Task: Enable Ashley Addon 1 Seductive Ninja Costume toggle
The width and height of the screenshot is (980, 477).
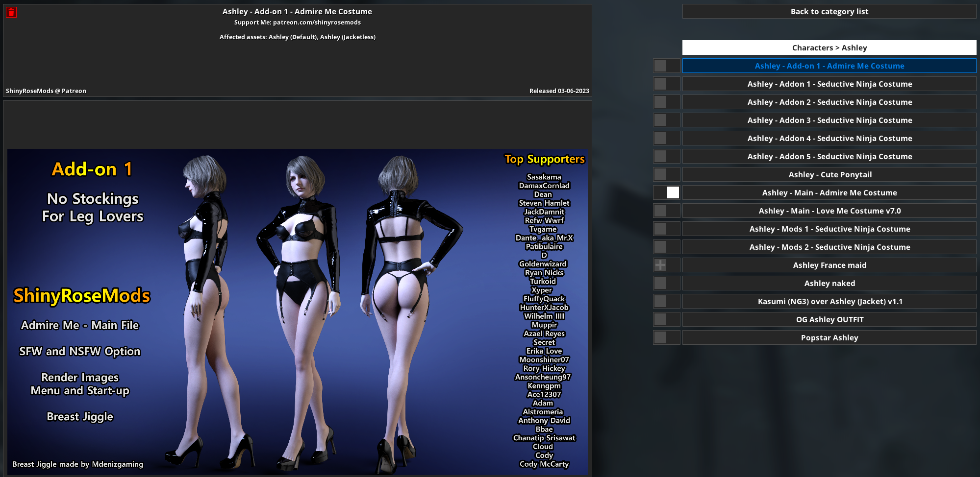Action: tap(667, 84)
